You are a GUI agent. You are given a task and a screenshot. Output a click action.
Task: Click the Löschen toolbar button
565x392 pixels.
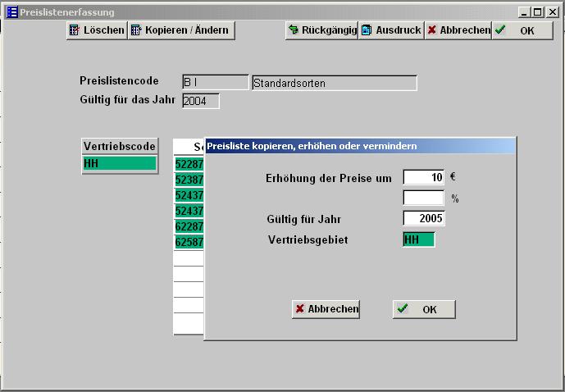click(x=97, y=30)
